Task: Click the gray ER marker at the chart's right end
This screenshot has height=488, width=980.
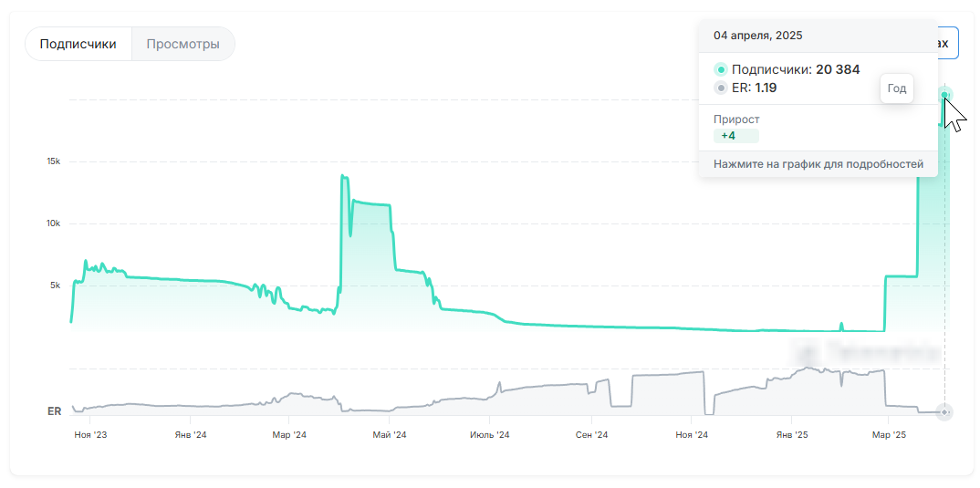Action: [945, 412]
